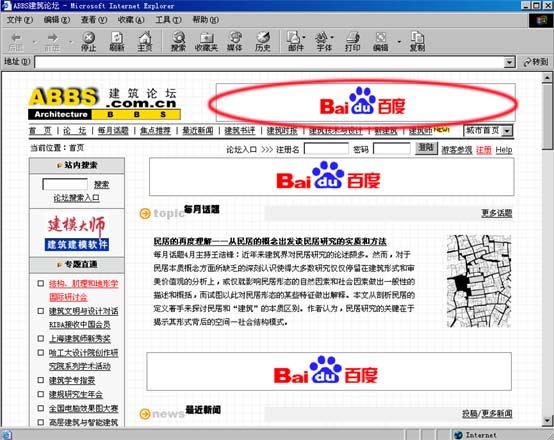Image resolution: width=554 pixels, height=440 pixels.
Task: Open the Forward button history dropdown arrow
Action: [70, 42]
